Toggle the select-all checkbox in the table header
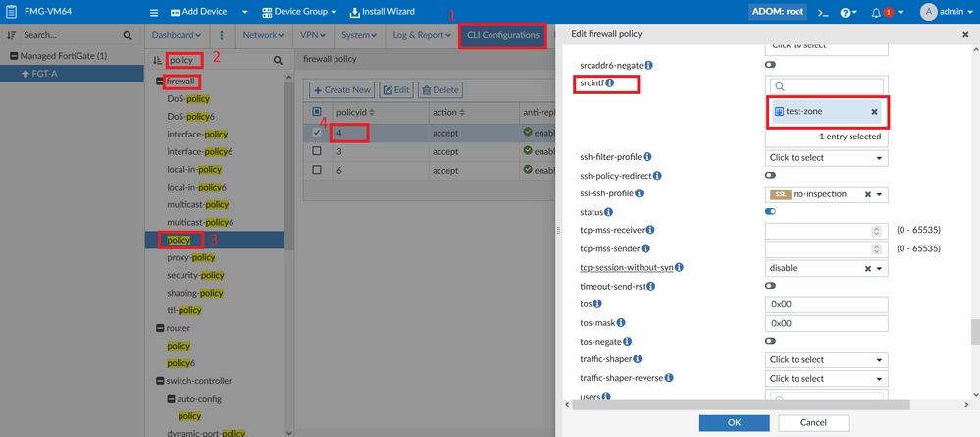 [x=317, y=112]
